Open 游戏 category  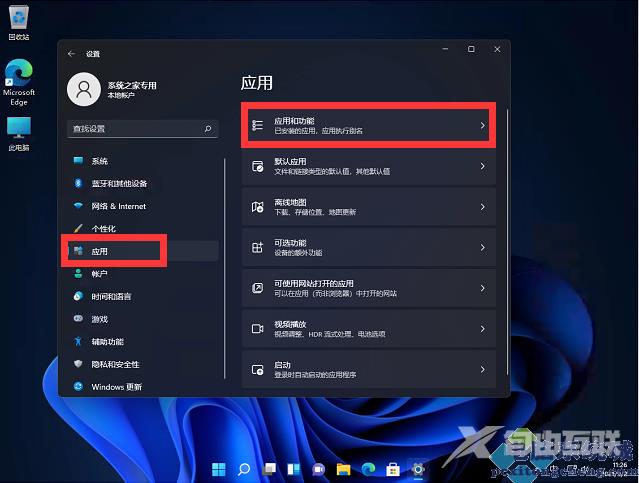(x=143, y=319)
